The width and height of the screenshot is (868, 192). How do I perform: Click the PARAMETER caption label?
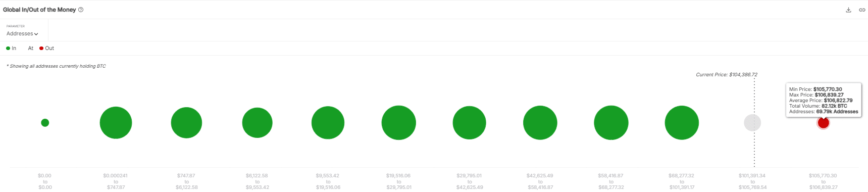(16, 26)
